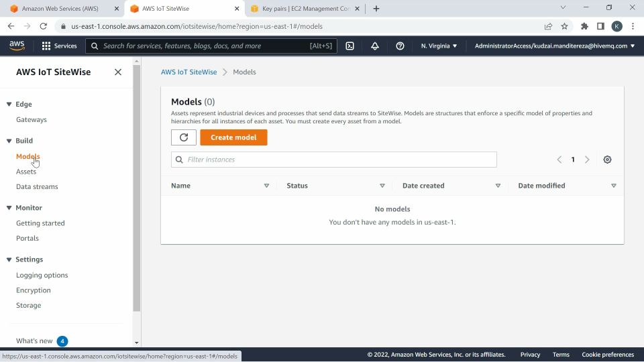The width and height of the screenshot is (644, 362).
Task: Open What's new link
Action: tap(34, 341)
